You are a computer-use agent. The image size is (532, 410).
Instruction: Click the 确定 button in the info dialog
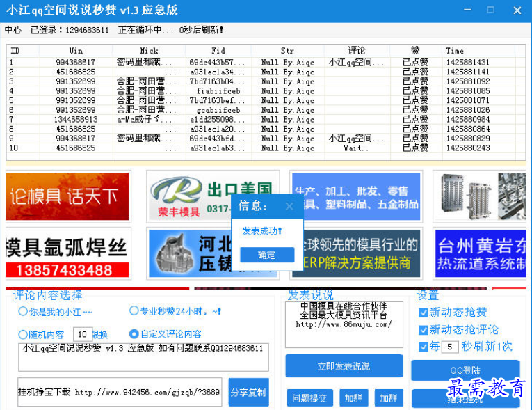(x=267, y=255)
